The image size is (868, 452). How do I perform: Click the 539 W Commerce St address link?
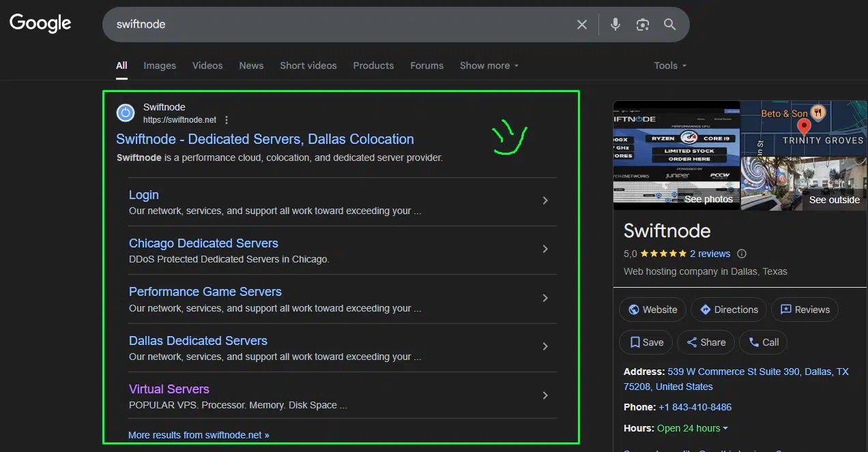736,379
